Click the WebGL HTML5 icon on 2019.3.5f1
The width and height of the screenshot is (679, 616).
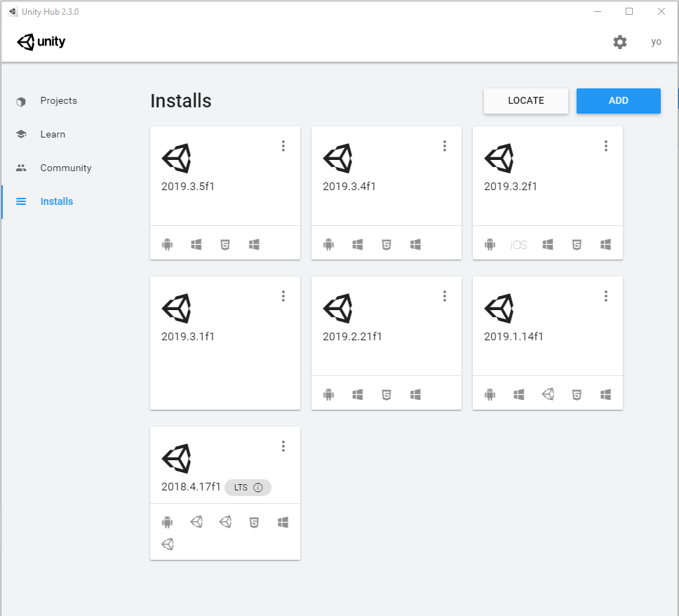pos(225,245)
